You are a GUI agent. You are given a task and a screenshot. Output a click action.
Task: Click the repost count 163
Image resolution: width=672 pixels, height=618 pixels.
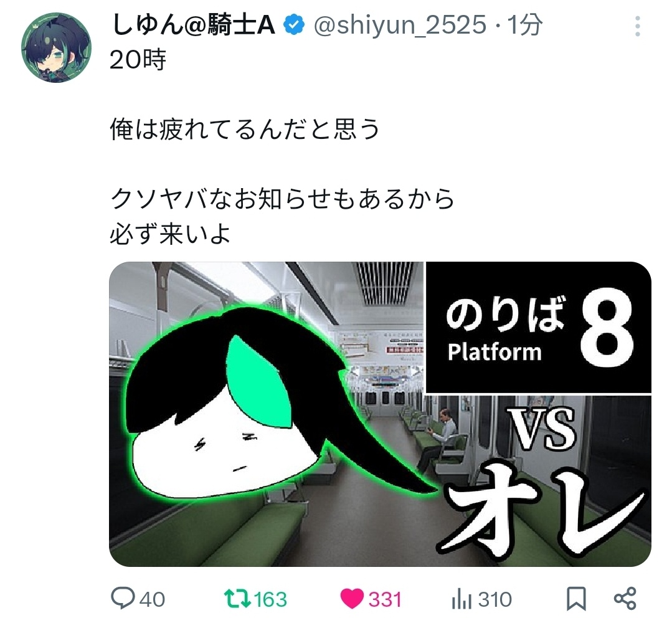(270, 599)
